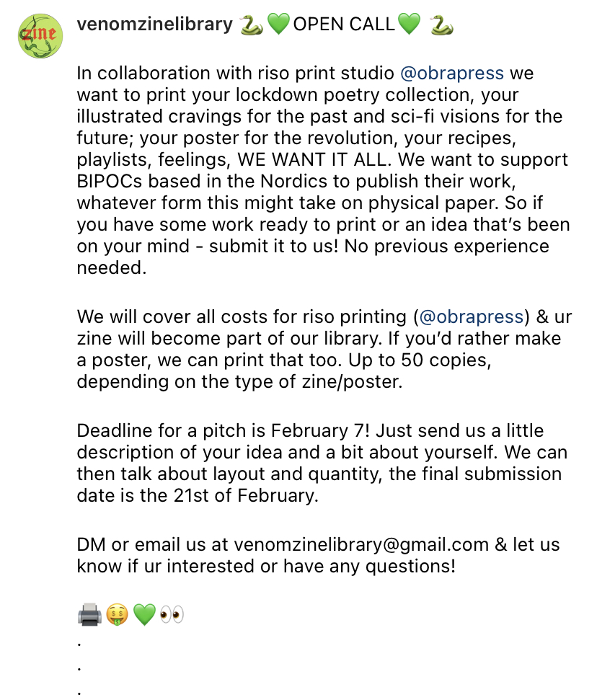This screenshot has width=597, height=700.
Task: Click the venomzinelibrary username
Action: coord(154,24)
